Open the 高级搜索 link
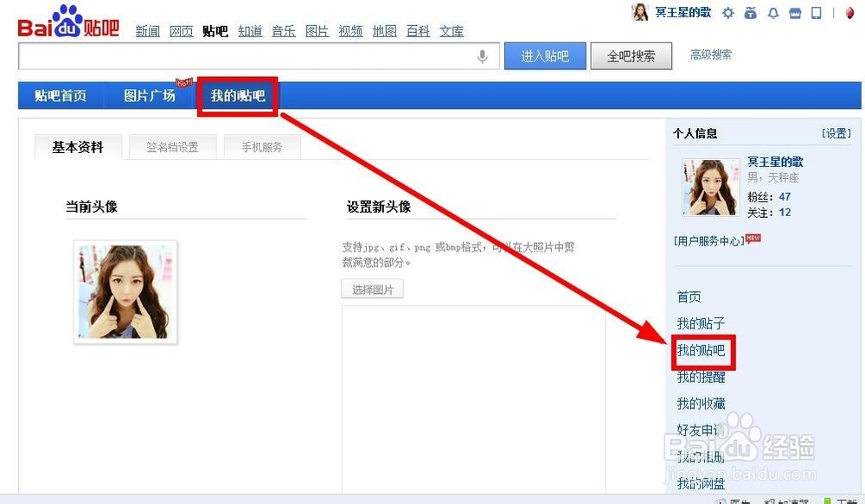This screenshot has width=865, height=504. click(x=713, y=54)
